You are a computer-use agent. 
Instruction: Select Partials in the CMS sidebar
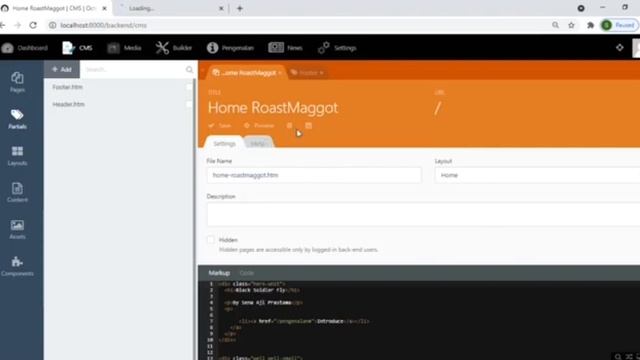coord(17,119)
